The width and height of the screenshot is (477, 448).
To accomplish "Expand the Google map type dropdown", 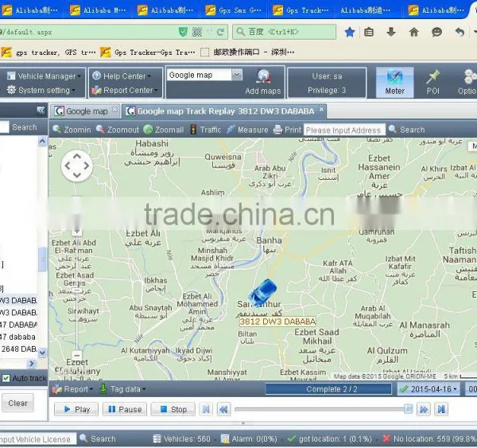I will tap(237, 75).
